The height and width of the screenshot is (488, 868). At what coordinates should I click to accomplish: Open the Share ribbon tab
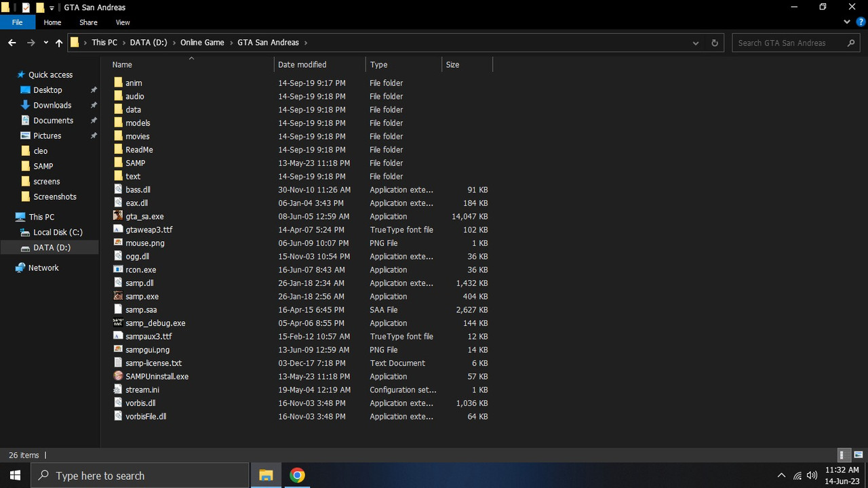point(88,22)
